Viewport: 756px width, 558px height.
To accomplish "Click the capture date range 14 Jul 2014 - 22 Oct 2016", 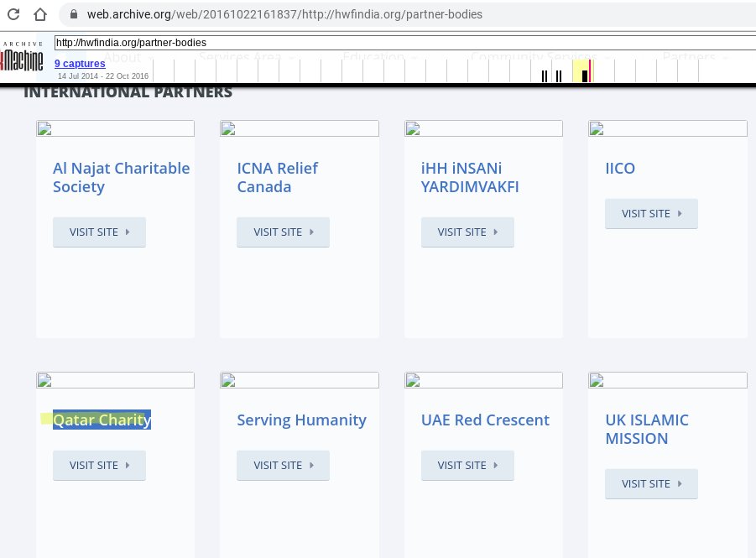I will tap(103, 76).
